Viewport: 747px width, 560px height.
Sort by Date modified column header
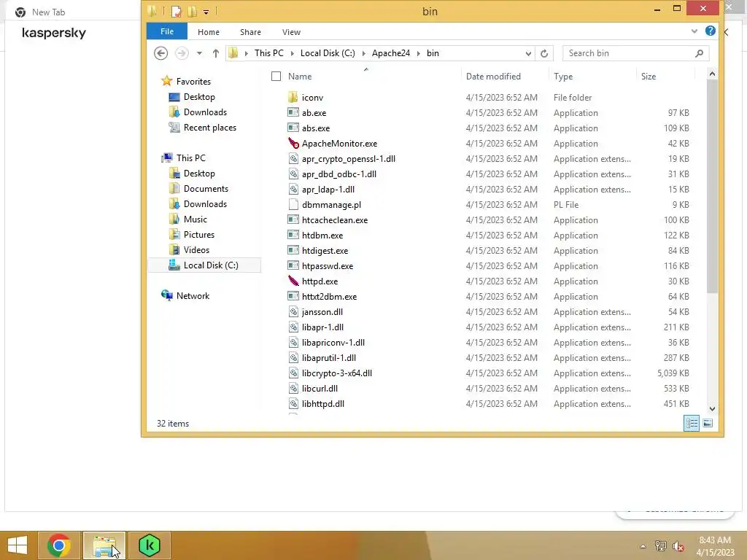coord(493,76)
